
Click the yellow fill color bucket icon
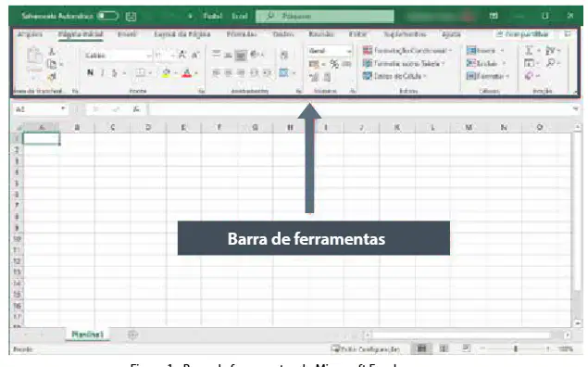tap(166, 73)
